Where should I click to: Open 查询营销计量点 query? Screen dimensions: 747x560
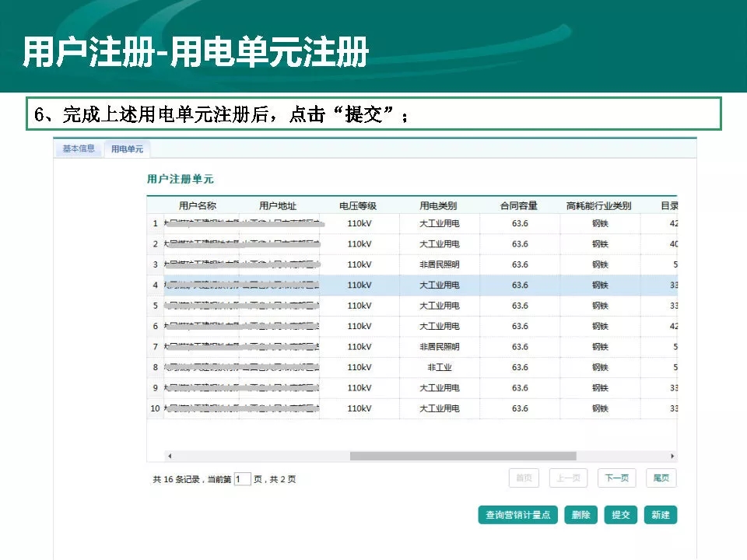517,515
